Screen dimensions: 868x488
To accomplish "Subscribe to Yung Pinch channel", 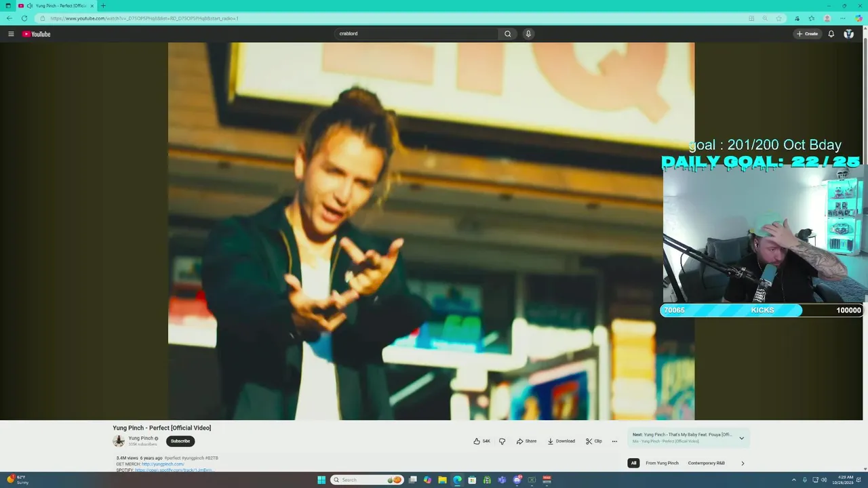I will tap(180, 441).
